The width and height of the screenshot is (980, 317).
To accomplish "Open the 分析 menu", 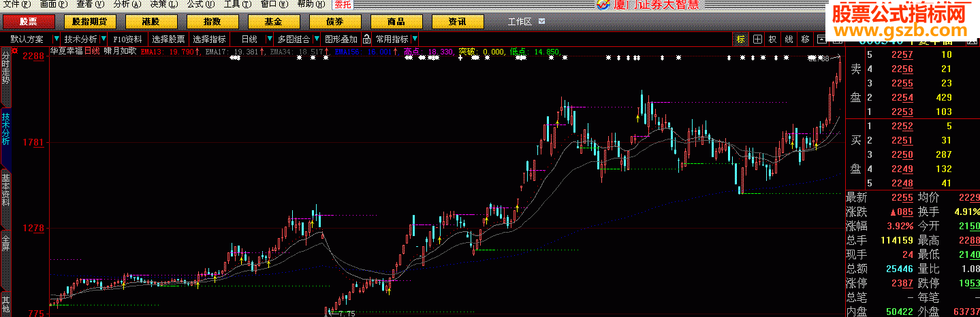I will coord(127,4).
